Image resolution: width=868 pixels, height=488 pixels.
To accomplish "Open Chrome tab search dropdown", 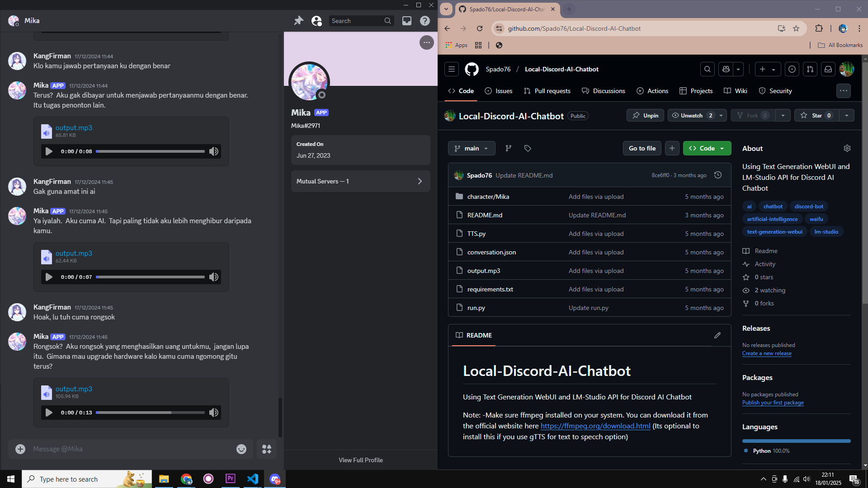I will pos(446,9).
